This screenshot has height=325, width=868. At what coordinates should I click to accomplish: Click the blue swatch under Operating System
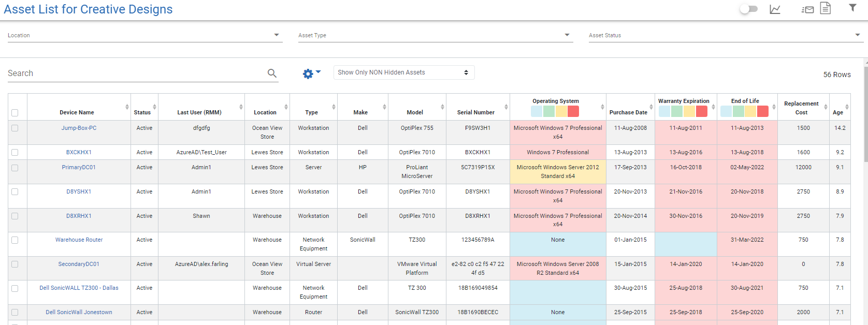coord(537,111)
